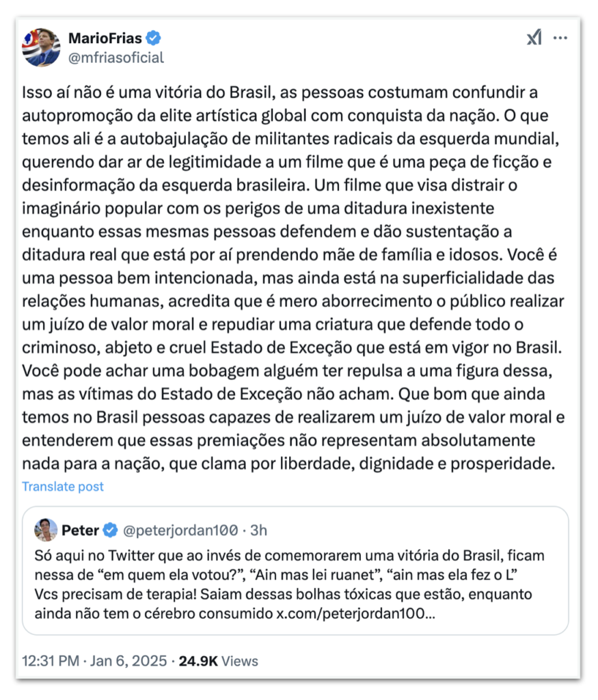Click the quoted post's 3h timestamp

tap(258, 529)
